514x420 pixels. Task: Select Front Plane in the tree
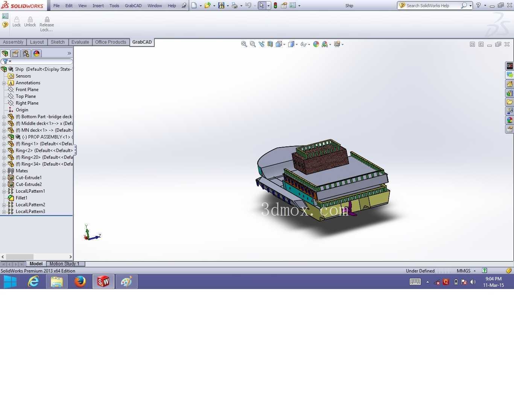pyautogui.click(x=27, y=90)
